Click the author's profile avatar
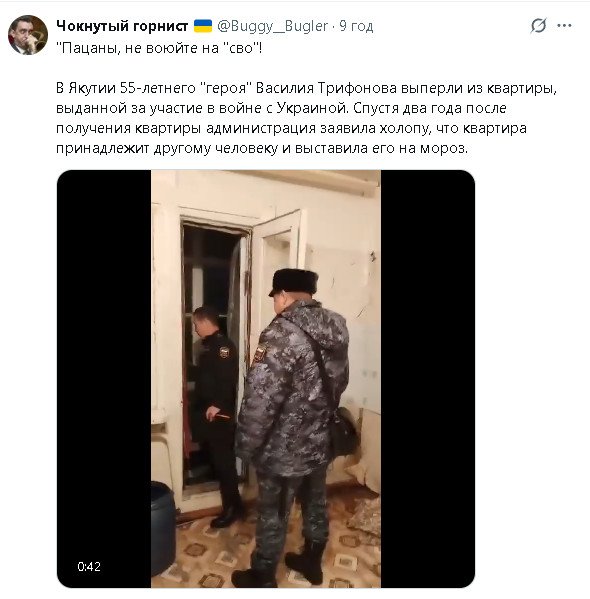This screenshot has width=590, height=599. (28, 35)
